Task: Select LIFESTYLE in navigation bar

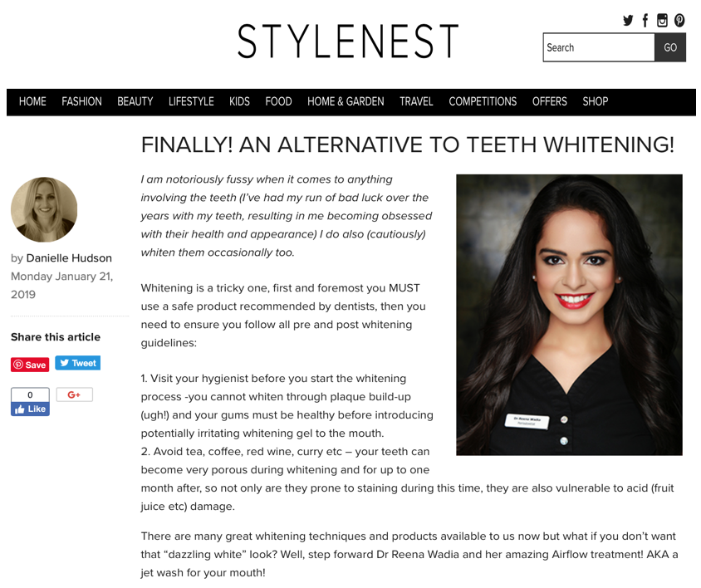Action: (191, 101)
